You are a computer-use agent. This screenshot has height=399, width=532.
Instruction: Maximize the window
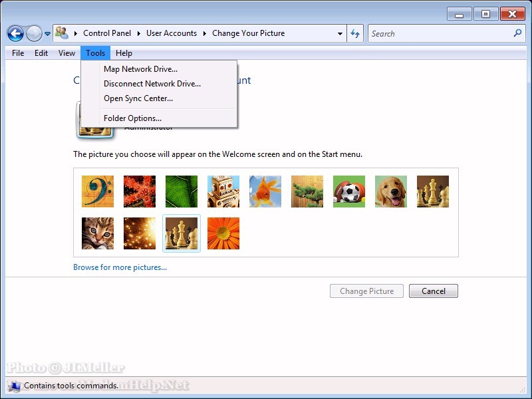point(485,14)
